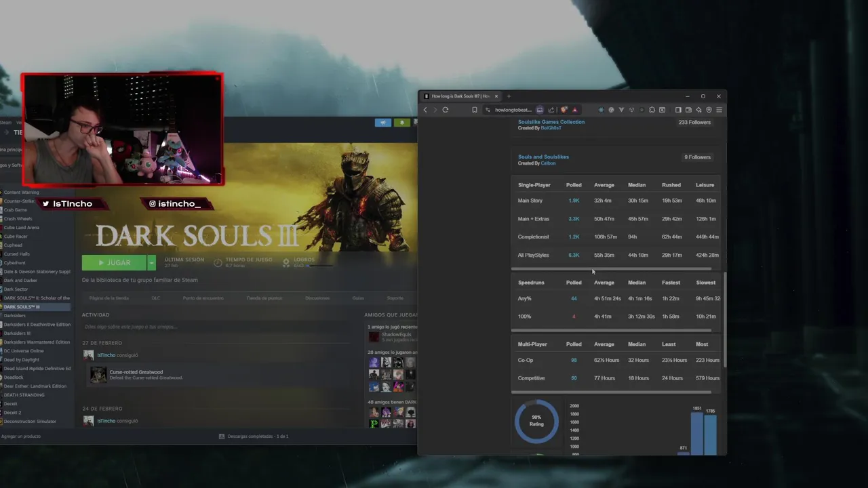Open site settings icon in address bar
Viewport: 868px width, 488px height.
point(488,110)
